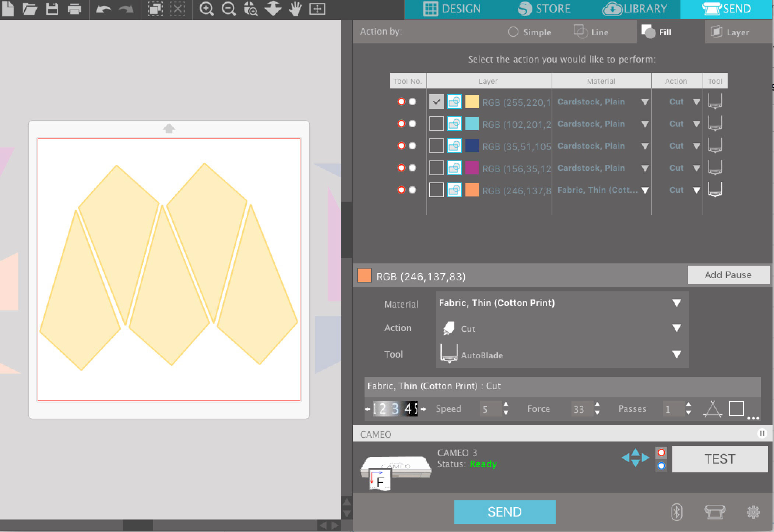This screenshot has width=774, height=532.
Task: Click the navy blue layer color swatch
Action: point(472,146)
